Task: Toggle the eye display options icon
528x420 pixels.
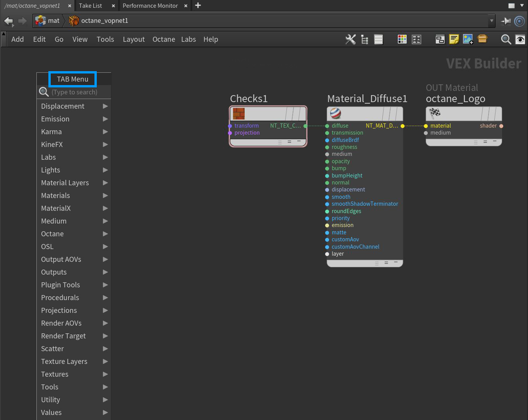Action: point(520,39)
